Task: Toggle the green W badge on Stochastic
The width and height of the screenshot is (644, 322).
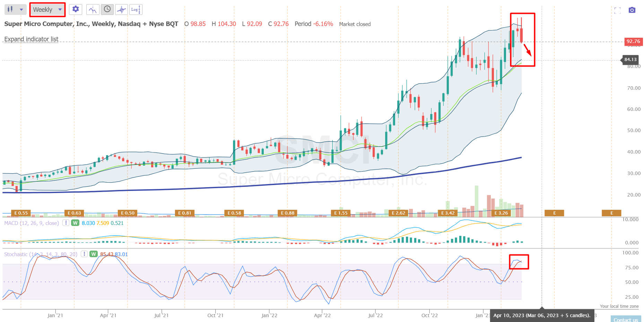Action: [x=93, y=254]
